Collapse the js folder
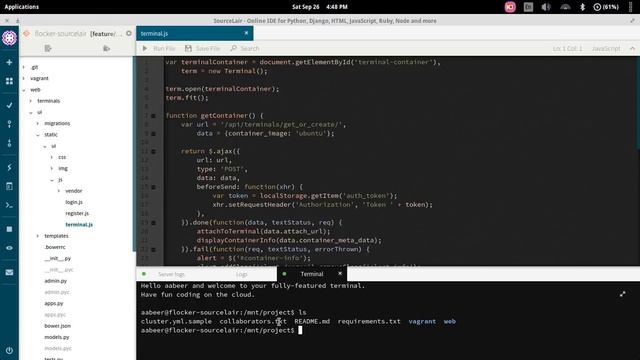Viewport: 640px width, 360px height. click(x=52, y=180)
